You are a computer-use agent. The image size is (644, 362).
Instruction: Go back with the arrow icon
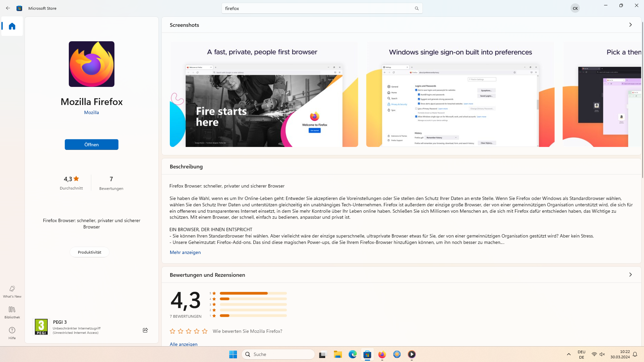[x=8, y=8]
